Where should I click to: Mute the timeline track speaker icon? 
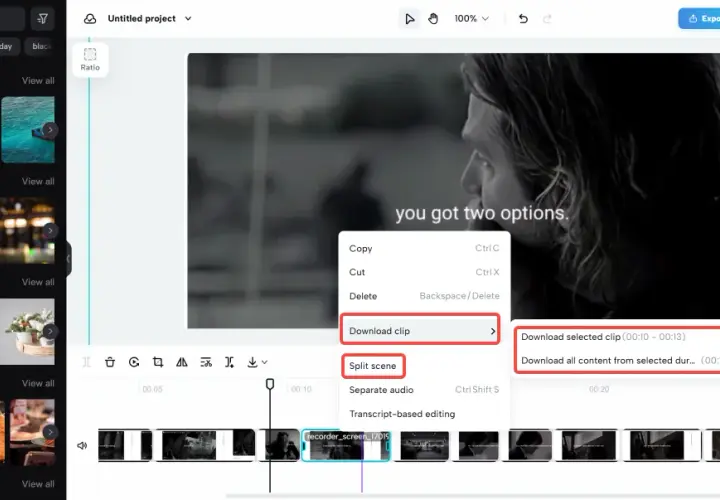click(x=82, y=445)
